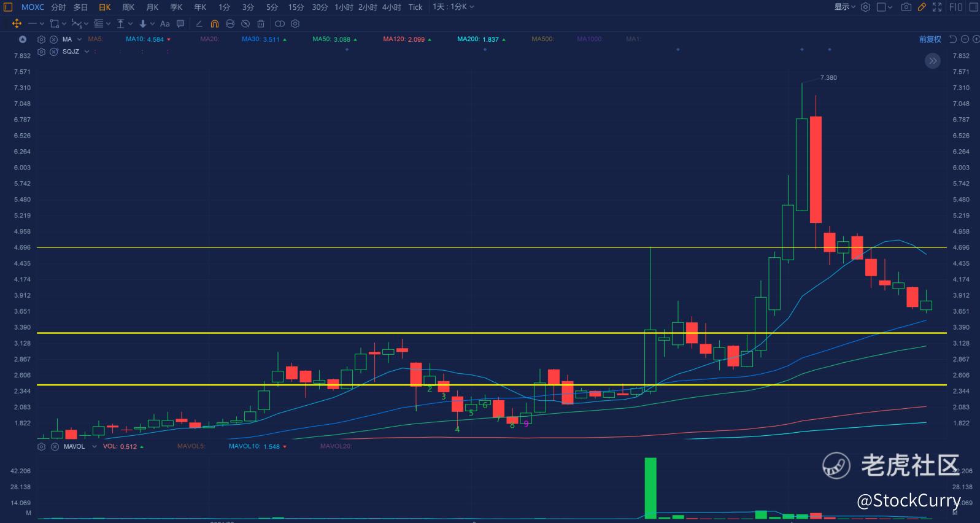Toggle the linked drawing sync icon

point(280,24)
